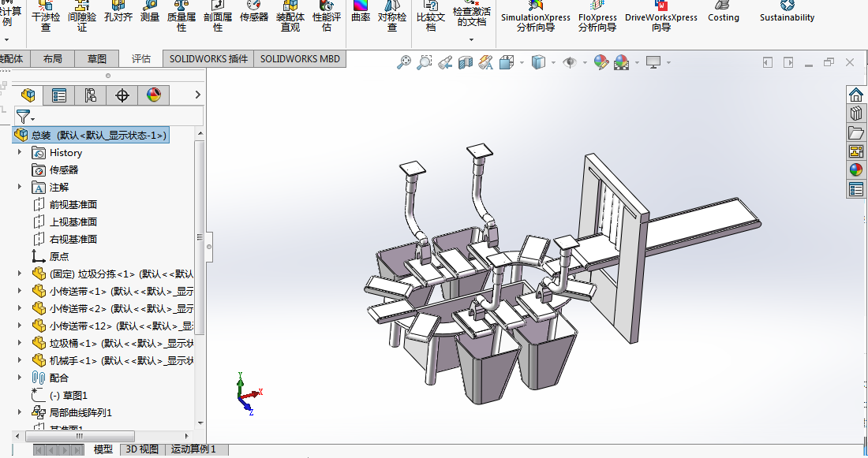868x458 pixels.
Task: Open the Design Library task pane
Action: click(x=856, y=114)
